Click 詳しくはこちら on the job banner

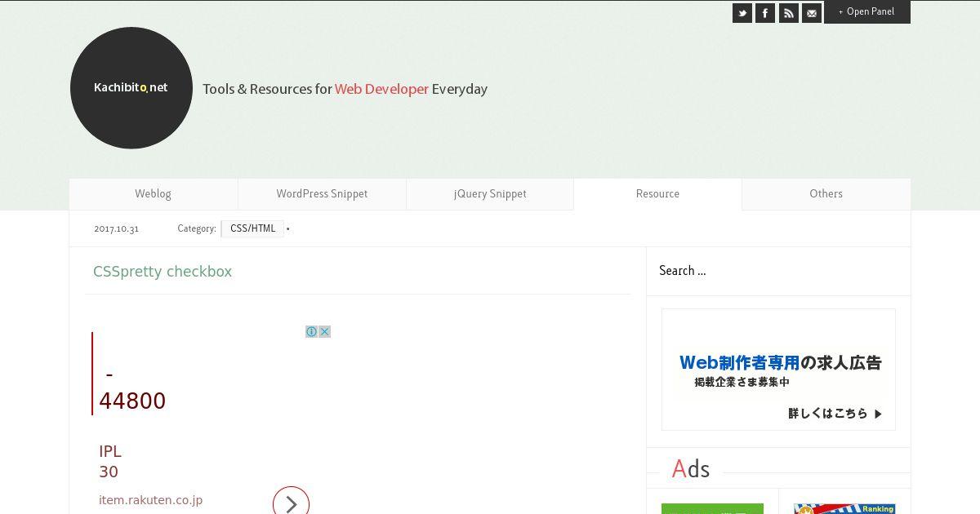[835, 414]
